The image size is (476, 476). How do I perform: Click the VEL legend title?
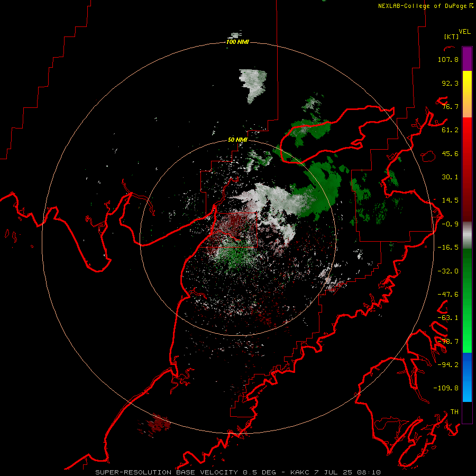tap(464, 32)
